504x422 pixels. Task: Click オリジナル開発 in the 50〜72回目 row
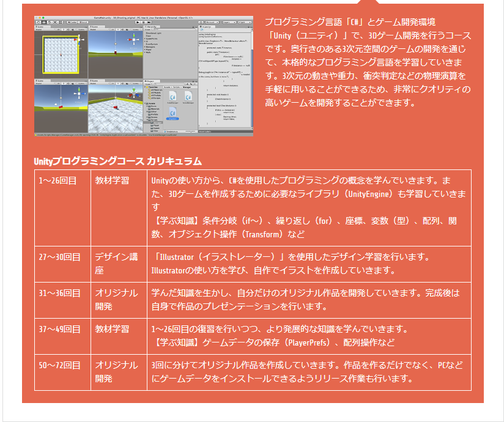tap(119, 372)
